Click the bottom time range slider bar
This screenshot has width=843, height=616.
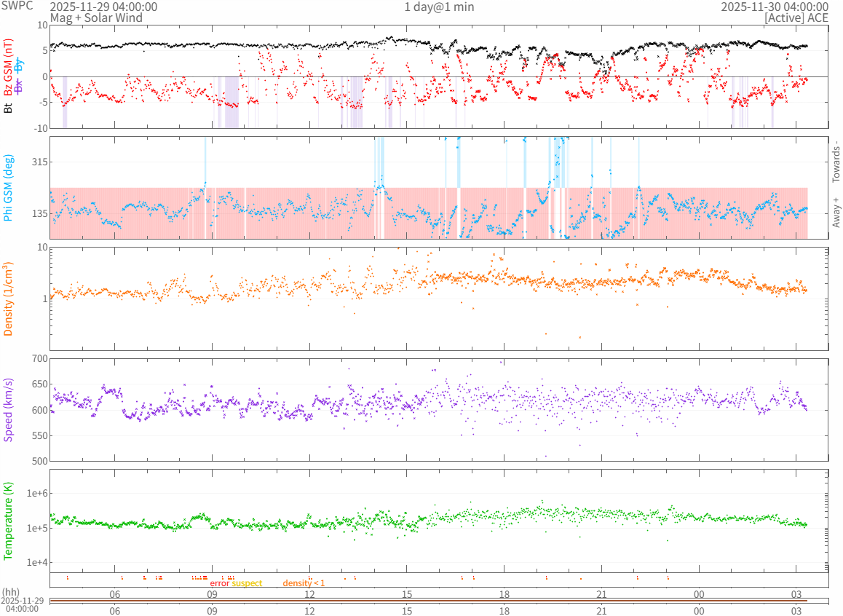(x=439, y=601)
